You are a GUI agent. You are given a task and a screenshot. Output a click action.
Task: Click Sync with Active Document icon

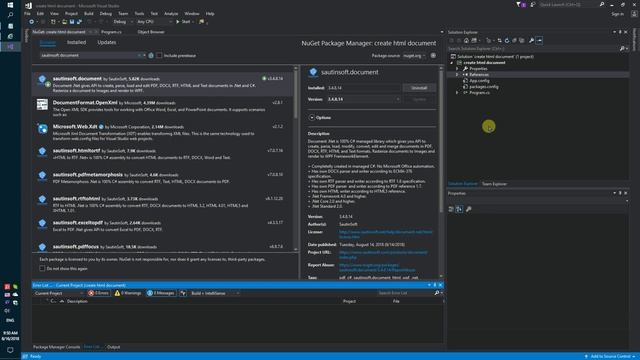click(x=499, y=40)
